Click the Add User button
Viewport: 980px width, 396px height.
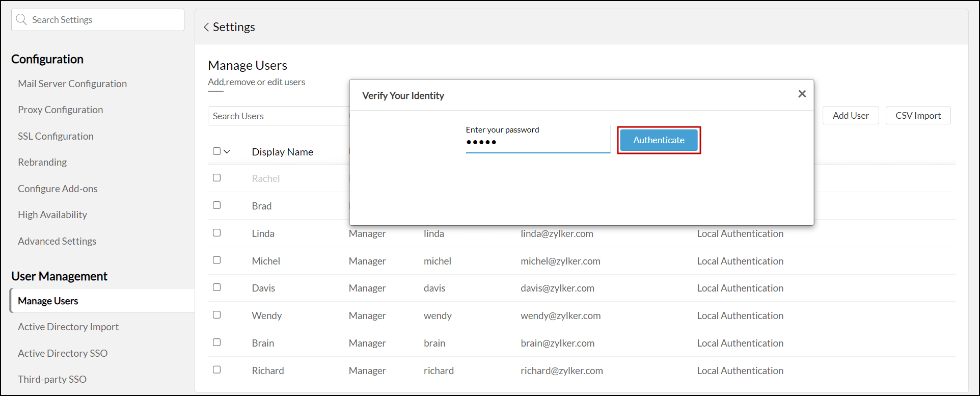point(851,116)
